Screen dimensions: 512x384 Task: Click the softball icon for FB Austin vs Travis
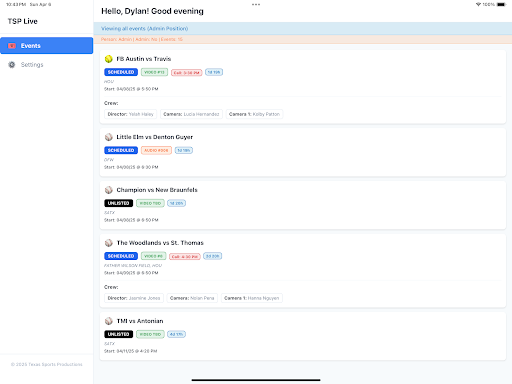(109, 59)
